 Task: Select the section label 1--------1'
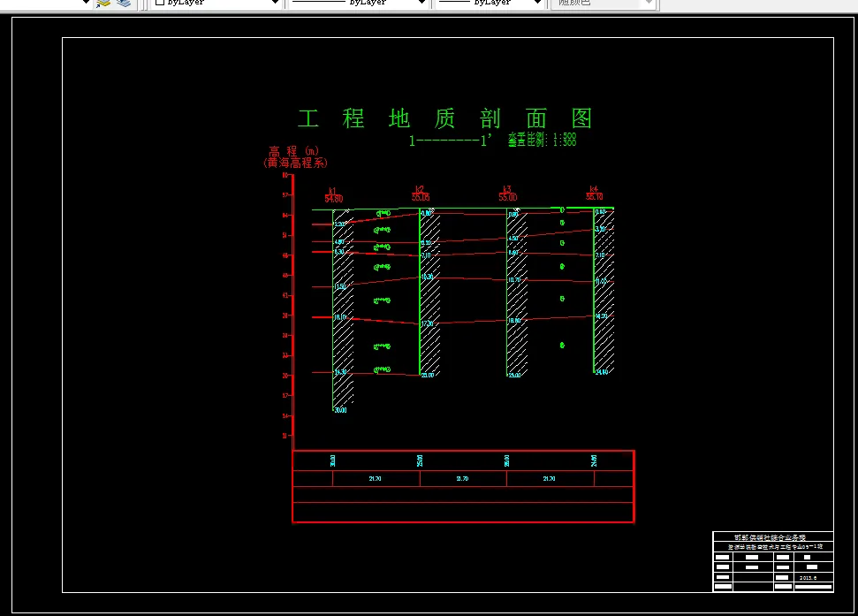[451, 141]
